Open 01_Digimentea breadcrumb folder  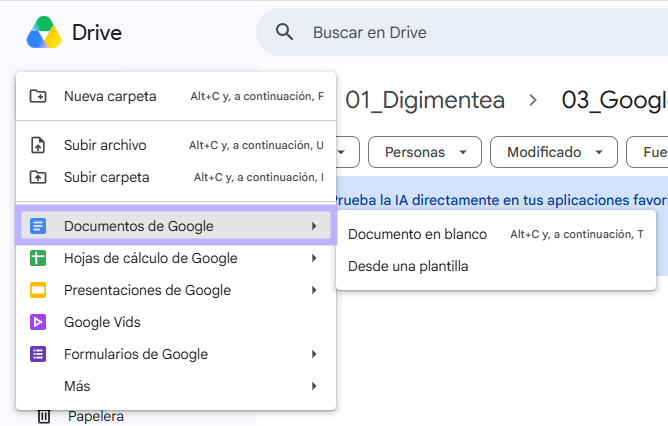click(x=425, y=100)
